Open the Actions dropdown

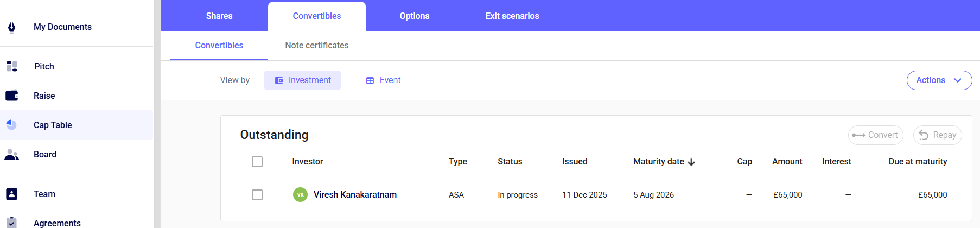click(939, 80)
